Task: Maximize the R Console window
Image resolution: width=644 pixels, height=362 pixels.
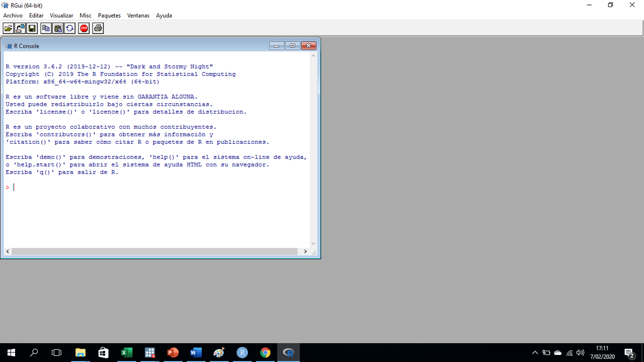Action: pyautogui.click(x=292, y=46)
